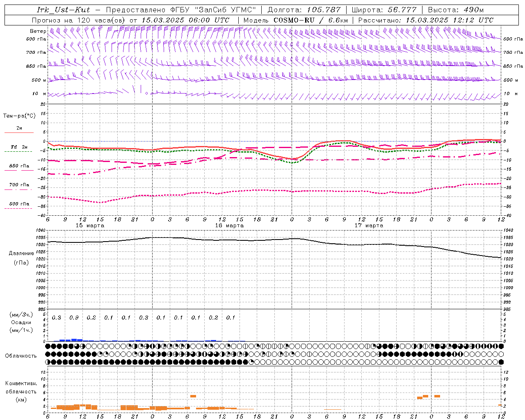
Task: Click the (мм/3ч.) precipitation unit label
Action: tap(21, 315)
